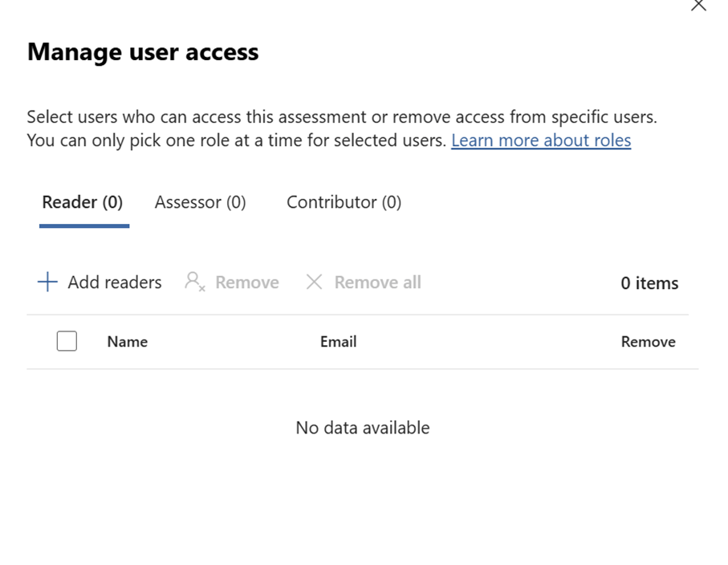This screenshot has width=728, height=565.
Task: Click the Manage user access heading
Action: (143, 52)
